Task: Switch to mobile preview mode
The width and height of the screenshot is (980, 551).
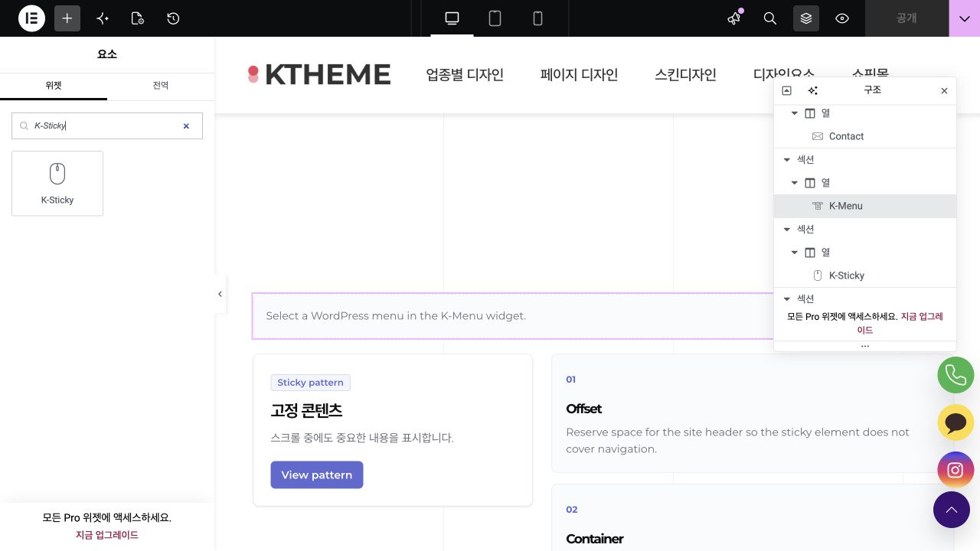Action: [537, 18]
